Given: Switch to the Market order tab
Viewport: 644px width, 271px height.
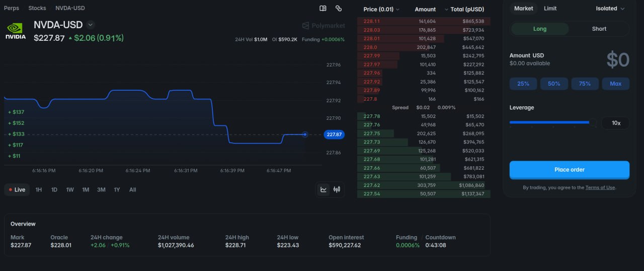Looking at the screenshot, I should 523,9.
